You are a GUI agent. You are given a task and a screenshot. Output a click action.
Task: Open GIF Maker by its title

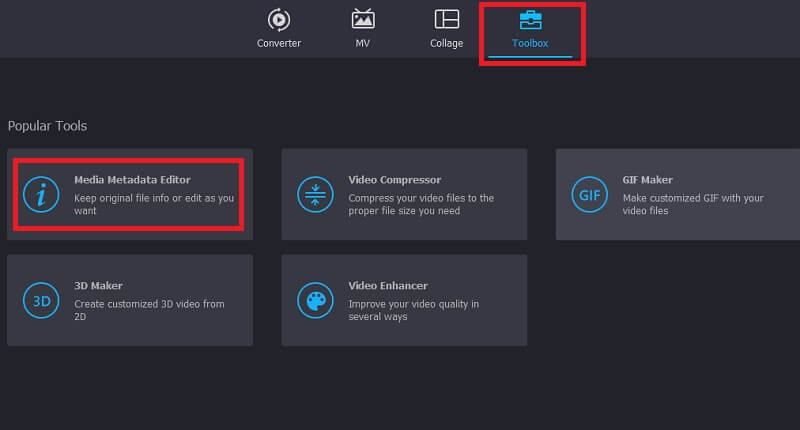coord(647,180)
